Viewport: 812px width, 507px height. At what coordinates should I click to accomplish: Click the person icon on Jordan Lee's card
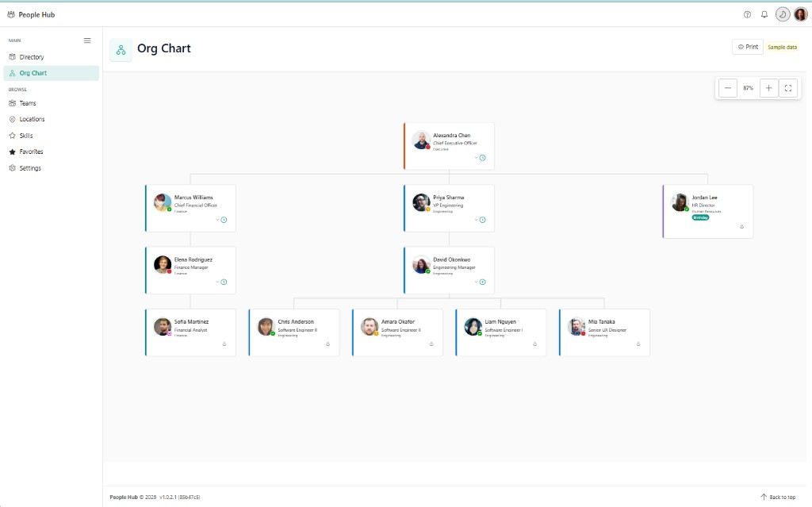741,227
